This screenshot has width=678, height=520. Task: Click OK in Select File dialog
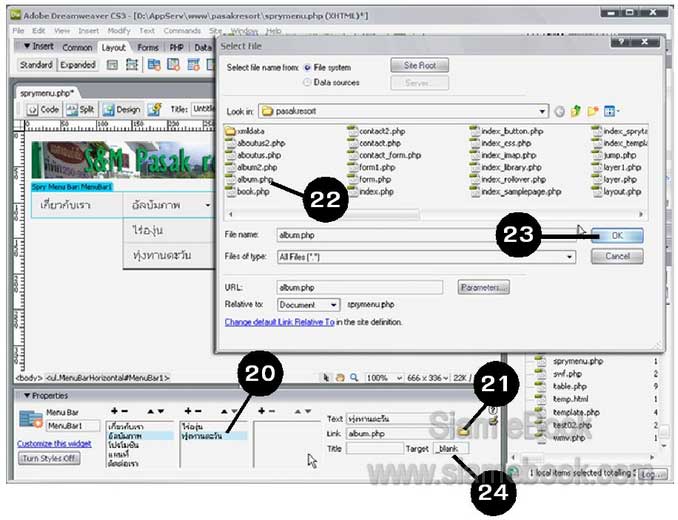(x=617, y=236)
